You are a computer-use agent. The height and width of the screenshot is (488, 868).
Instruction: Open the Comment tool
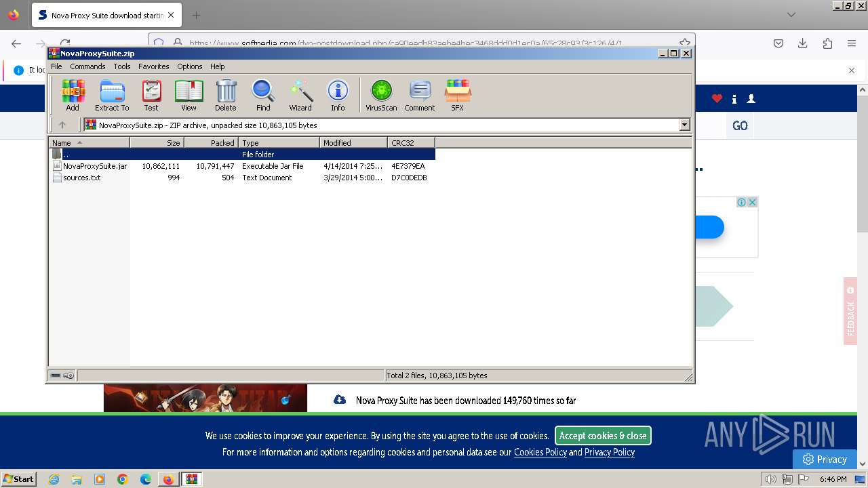(420, 96)
